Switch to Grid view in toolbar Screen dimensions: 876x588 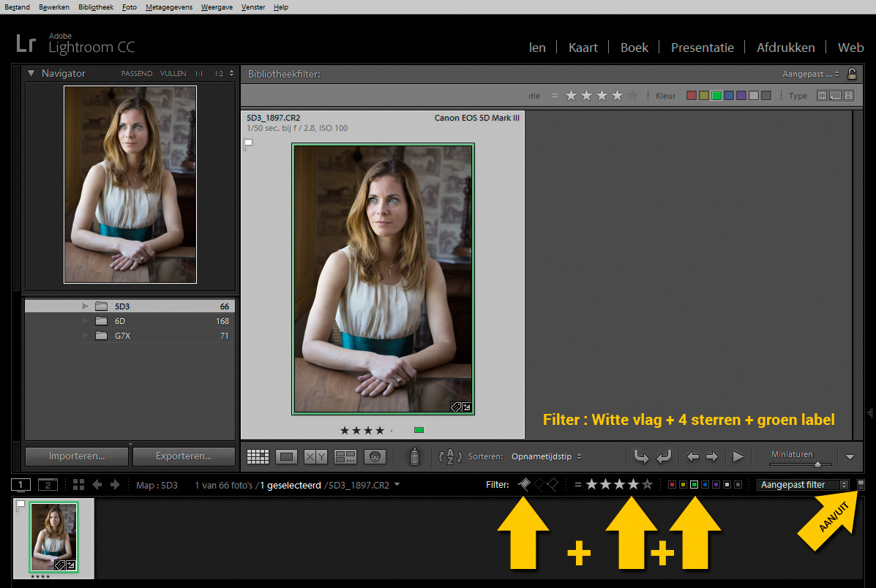click(x=258, y=457)
